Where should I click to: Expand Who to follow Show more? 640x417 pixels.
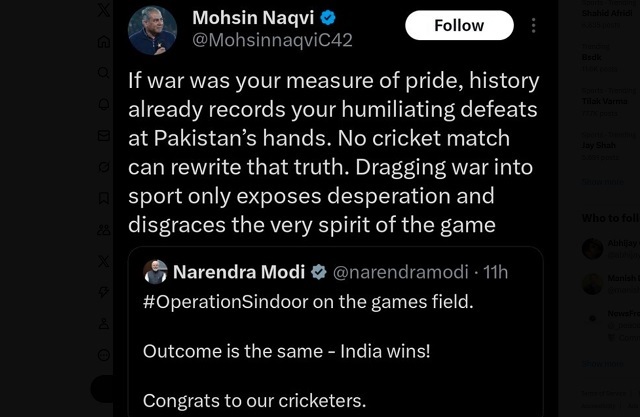pyautogui.click(x=602, y=364)
